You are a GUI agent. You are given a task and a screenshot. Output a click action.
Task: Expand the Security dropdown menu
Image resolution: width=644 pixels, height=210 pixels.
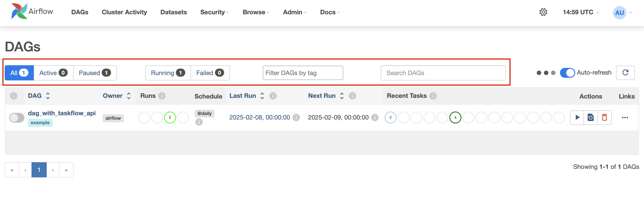coord(214,12)
